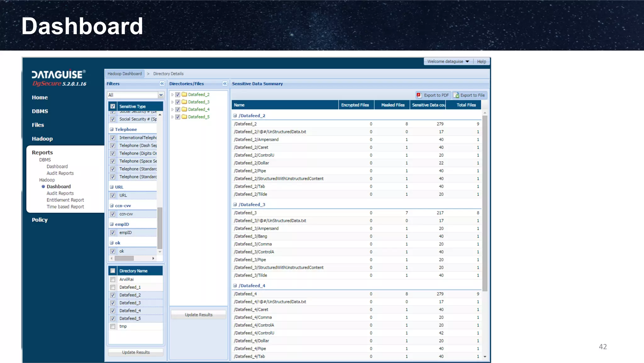
Task: Select the /Datafeed_4/ControlU row
Action: 357,333
